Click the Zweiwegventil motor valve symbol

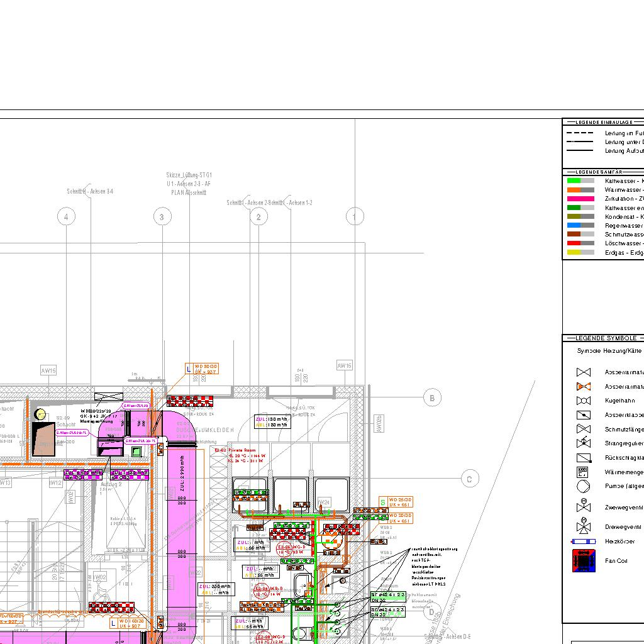coord(583,506)
